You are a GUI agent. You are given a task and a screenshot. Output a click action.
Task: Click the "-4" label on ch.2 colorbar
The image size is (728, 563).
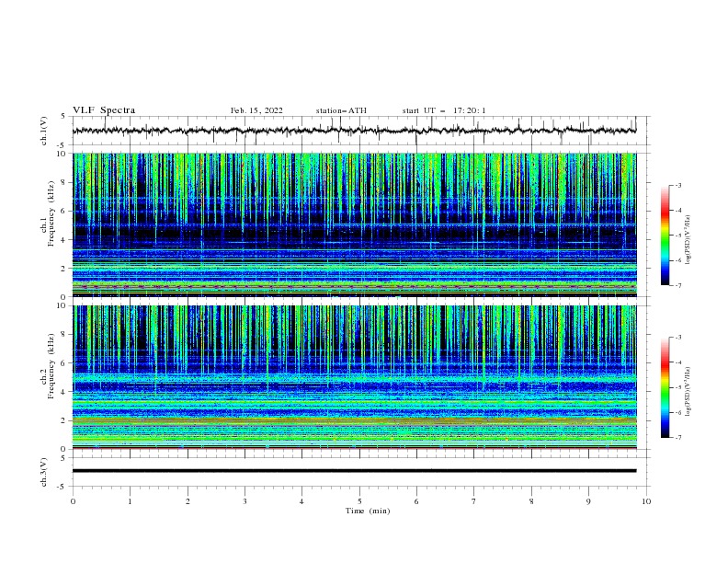click(678, 362)
